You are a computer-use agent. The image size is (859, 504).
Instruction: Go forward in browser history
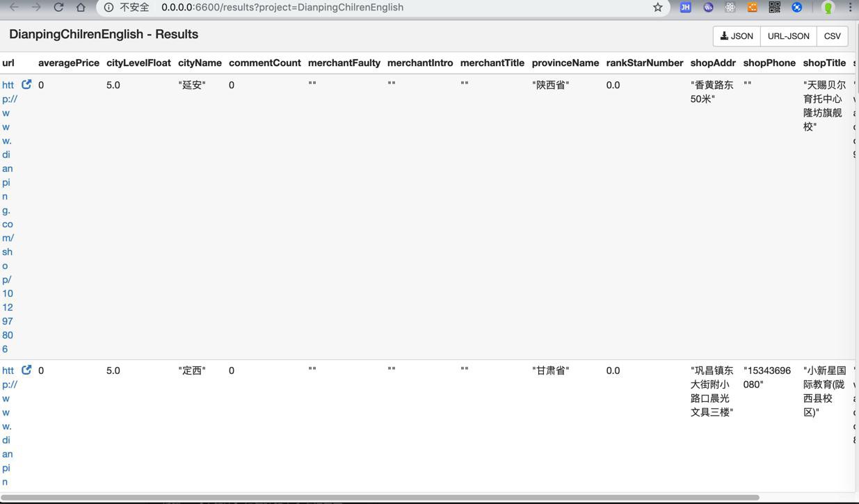click(36, 7)
